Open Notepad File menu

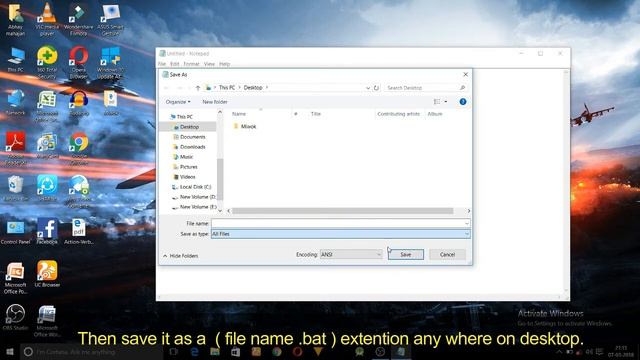[x=162, y=64]
